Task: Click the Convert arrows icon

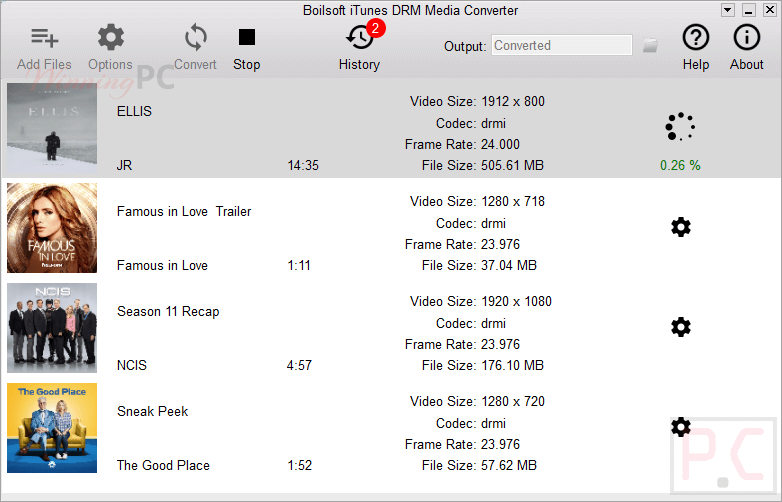Action: 196,37
